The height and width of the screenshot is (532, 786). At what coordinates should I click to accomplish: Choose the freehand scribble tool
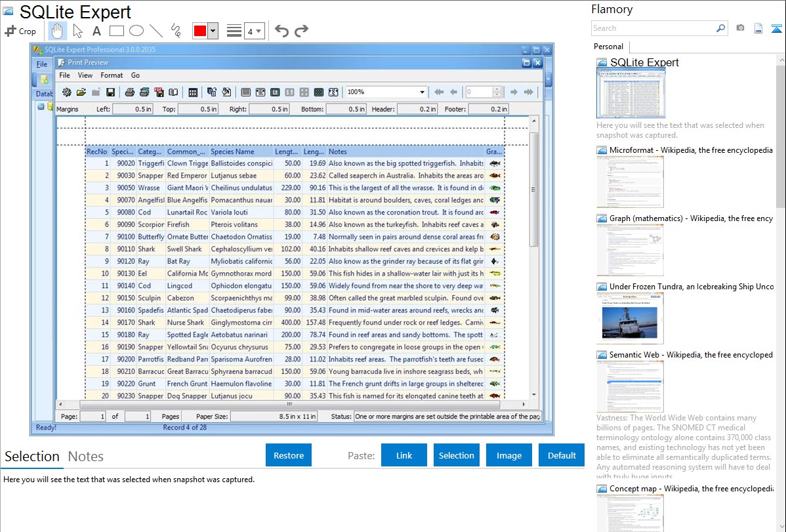tap(175, 31)
